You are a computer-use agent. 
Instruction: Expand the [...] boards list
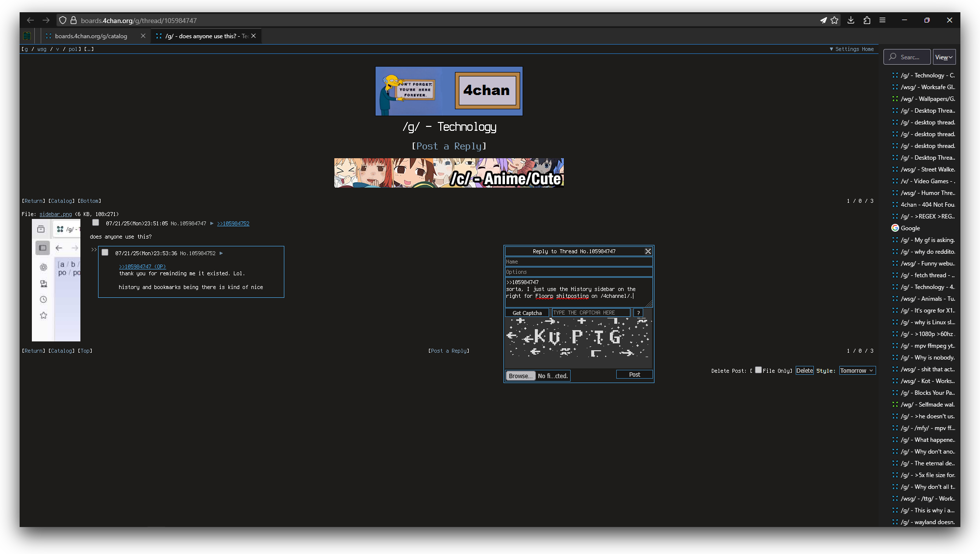coord(89,49)
